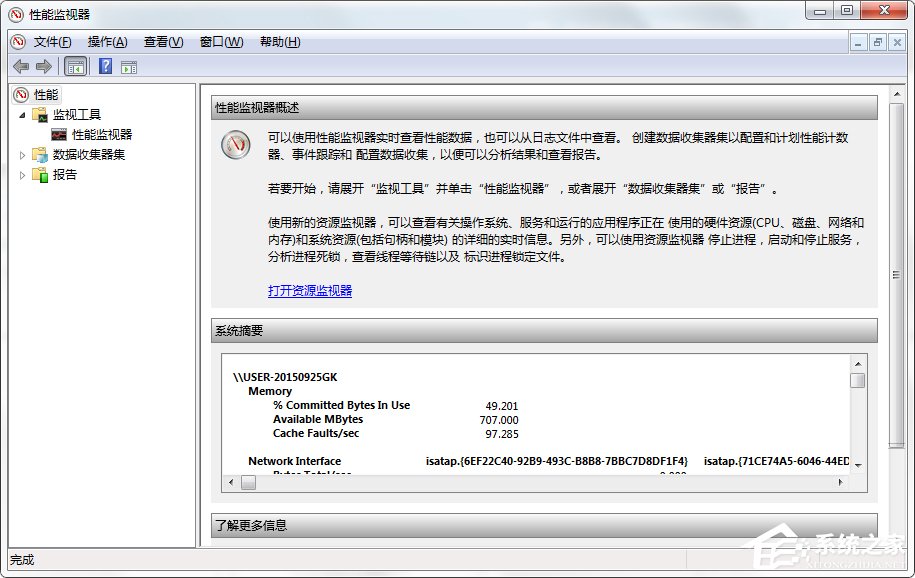Toggle the show/hide console tree icon

click(75, 66)
